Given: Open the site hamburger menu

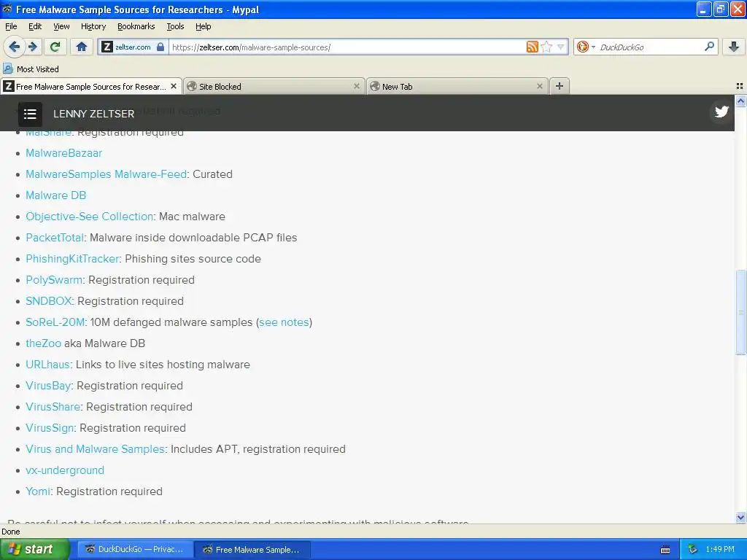Looking at the screenshot, I should [x=30, y=114].
